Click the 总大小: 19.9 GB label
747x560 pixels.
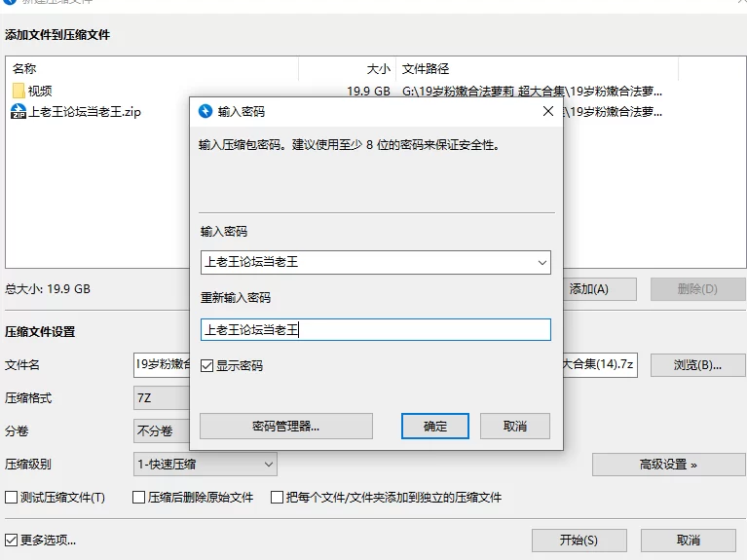pyautogui.click(x=48, y=289)
